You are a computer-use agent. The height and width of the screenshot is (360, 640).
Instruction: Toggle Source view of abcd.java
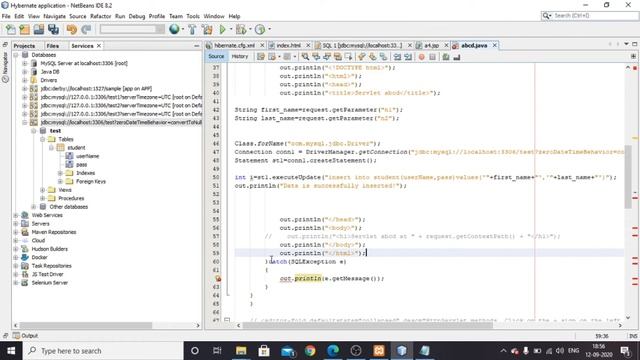pos(216,57)
